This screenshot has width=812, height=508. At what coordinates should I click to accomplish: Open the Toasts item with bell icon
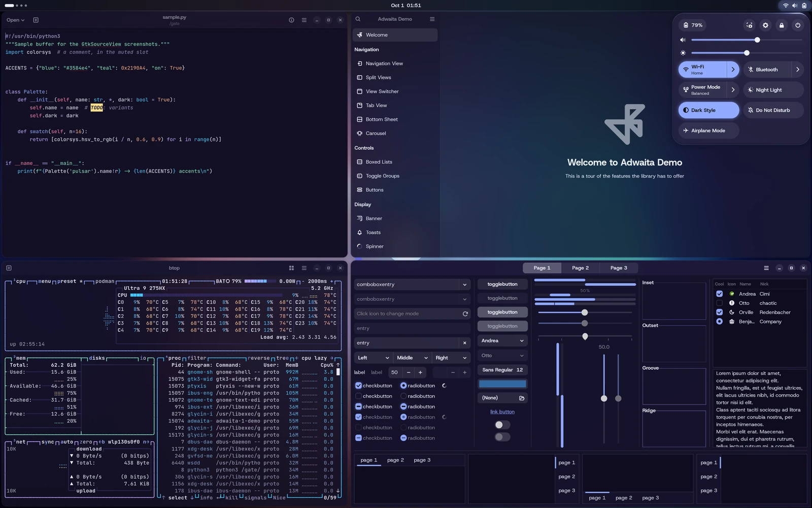tap(395, 232)
